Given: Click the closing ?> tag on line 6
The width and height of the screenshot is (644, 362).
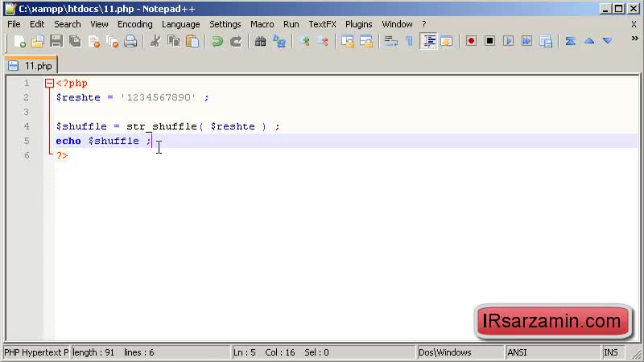Looking at the screenshot, I should 62,155.
